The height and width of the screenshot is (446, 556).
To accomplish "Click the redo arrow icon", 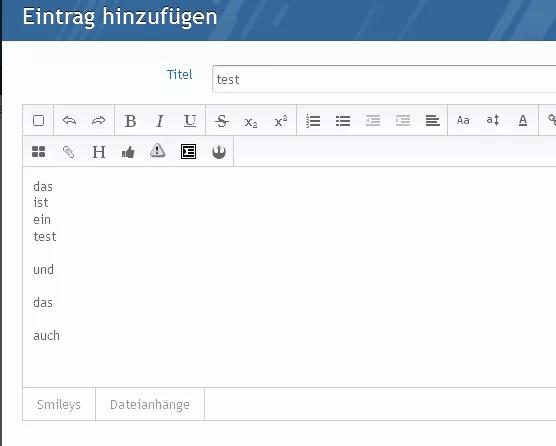I will [99, 121].
